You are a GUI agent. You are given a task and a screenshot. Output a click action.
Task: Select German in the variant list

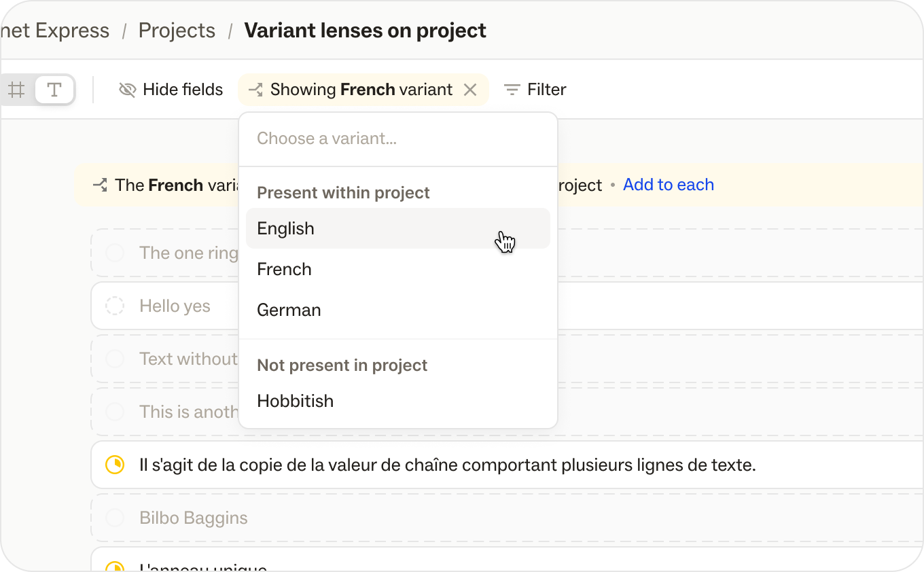[x=289, y=310]
